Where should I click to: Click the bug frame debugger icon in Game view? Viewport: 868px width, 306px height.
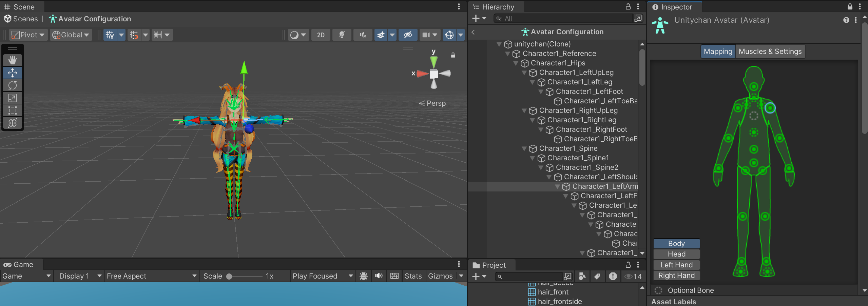(x=364, y=276)
